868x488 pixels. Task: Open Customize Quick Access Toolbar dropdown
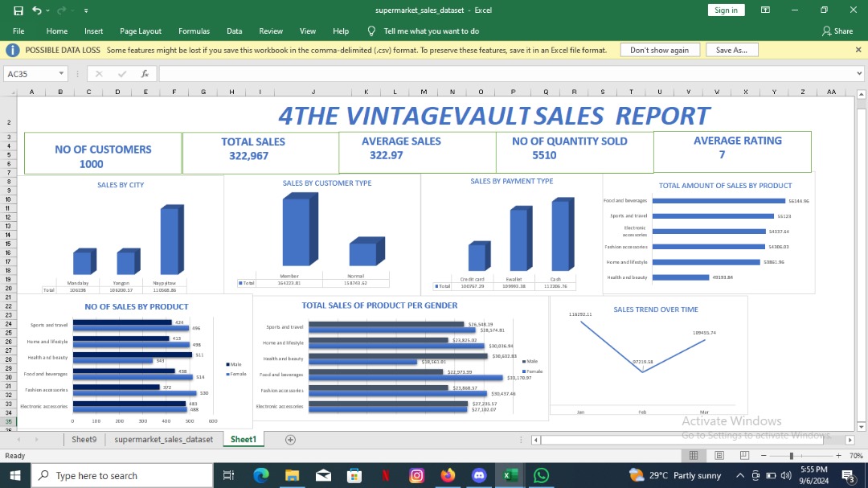[x=86, y=10]
